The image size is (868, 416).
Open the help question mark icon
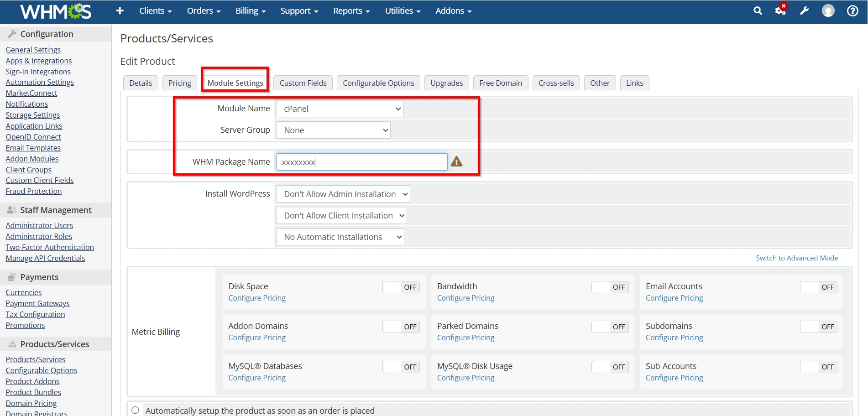click(852, 10)
